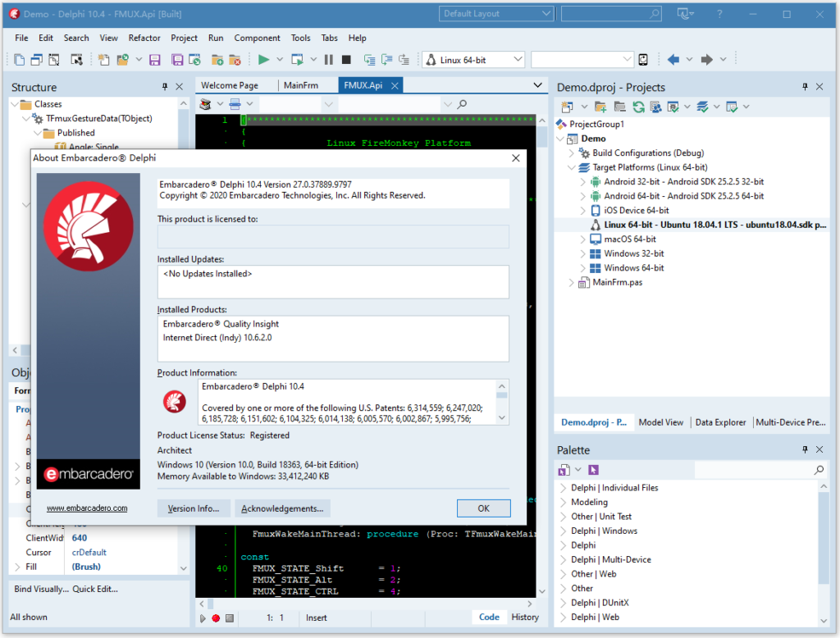
Task: Expand the Build Configurations (Debug) node
Action: [x=572, y=153]
